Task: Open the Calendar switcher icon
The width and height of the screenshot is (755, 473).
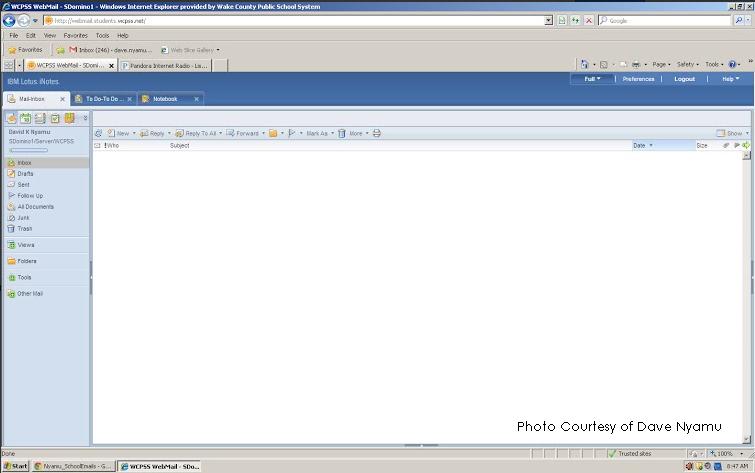Action: click(x=26, y=118)
